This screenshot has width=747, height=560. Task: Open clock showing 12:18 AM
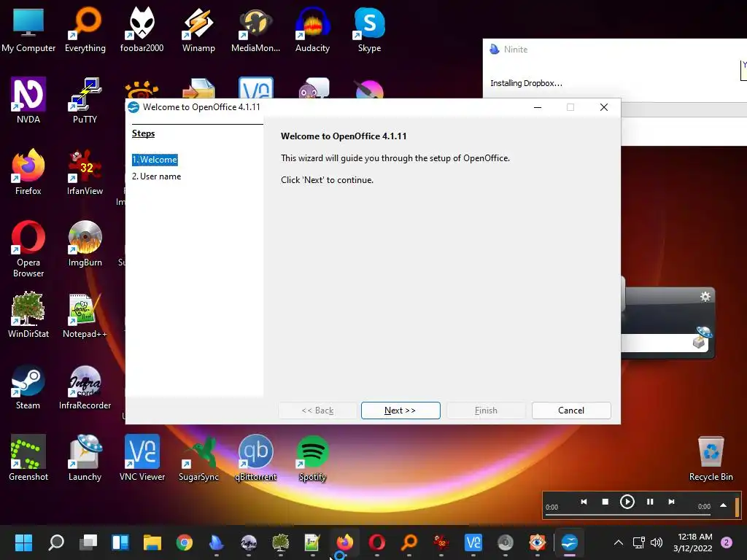pyautogui.click(x=694, y=542)
